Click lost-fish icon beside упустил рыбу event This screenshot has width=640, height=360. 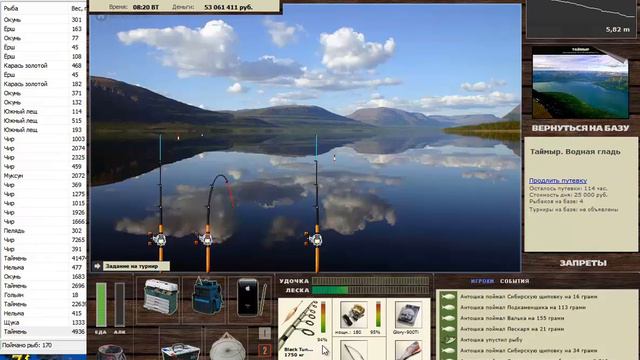pyautogui.click(x=448, y=340)
